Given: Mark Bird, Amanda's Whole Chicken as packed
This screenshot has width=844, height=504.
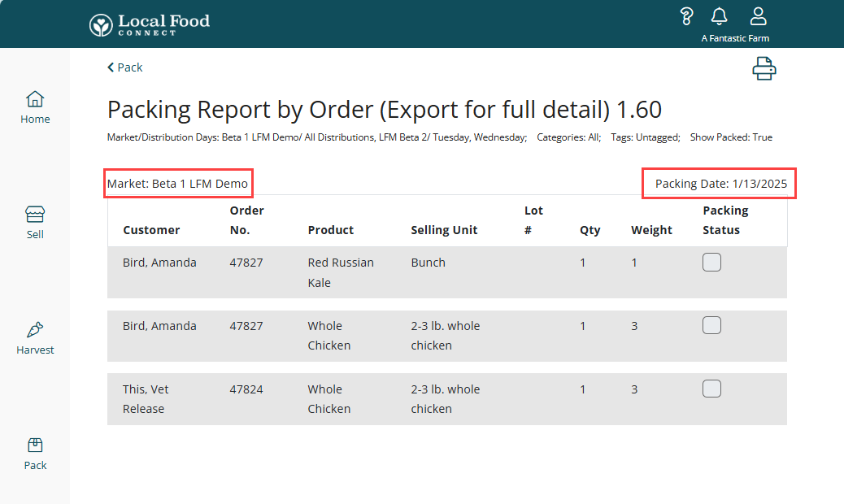Looking at the screenshot, I should click(x=711, y=324).
